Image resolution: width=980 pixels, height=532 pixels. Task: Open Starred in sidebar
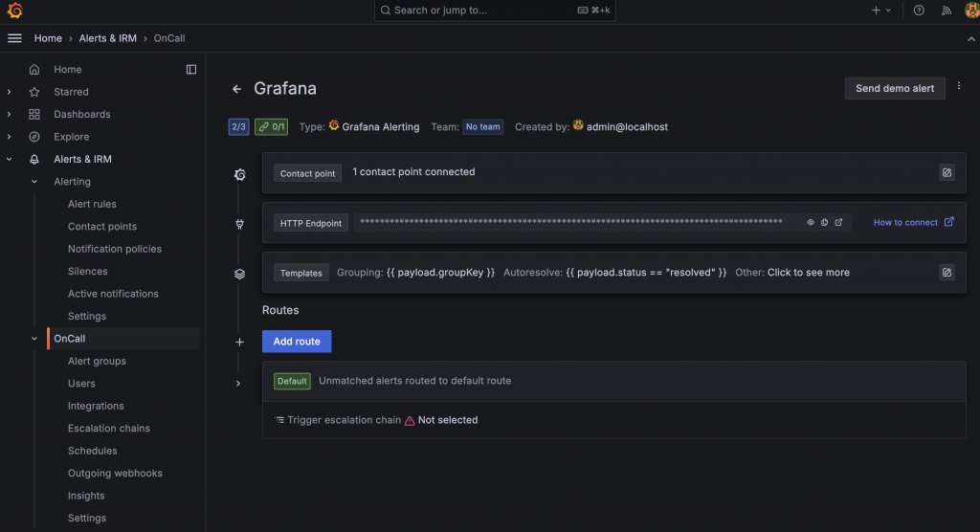71,92
